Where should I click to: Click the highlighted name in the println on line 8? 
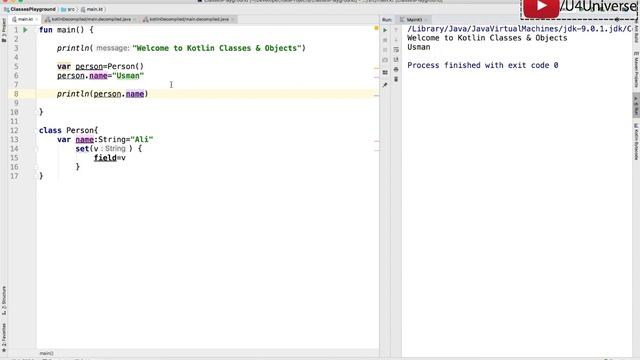click(x=135, y=94)
